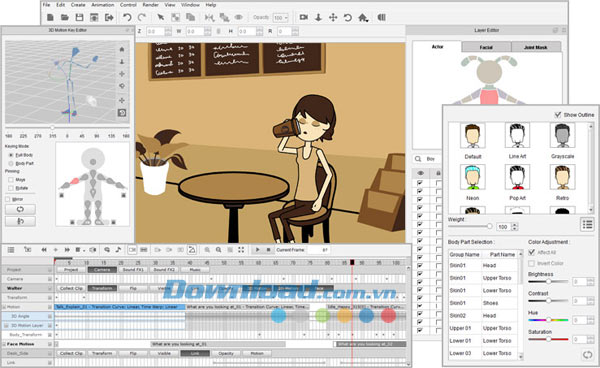Enable Rotate pinning checkbox
The image size is (600, 368).
tap(11, 188)
